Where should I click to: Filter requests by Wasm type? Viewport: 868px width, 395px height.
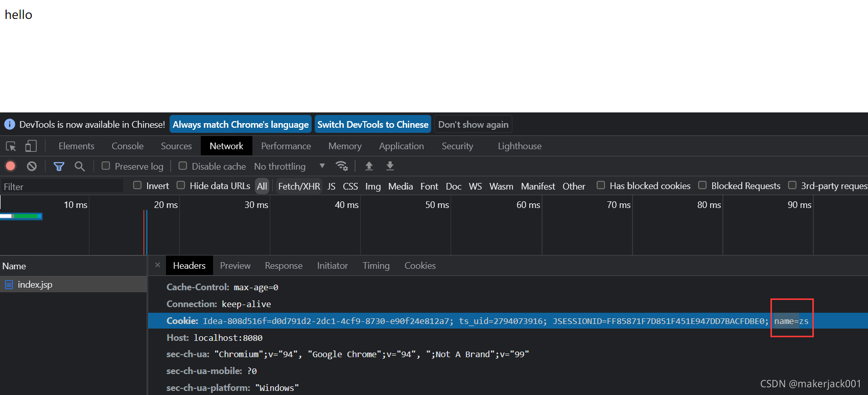[501, 186]
